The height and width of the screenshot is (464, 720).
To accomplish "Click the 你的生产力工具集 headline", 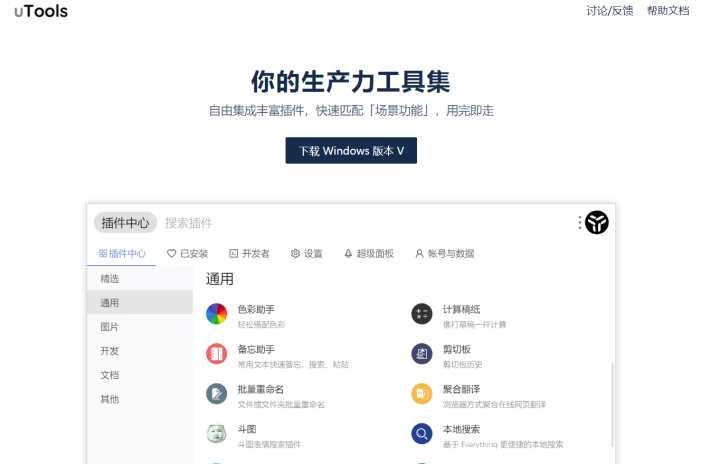I will 351,82.
